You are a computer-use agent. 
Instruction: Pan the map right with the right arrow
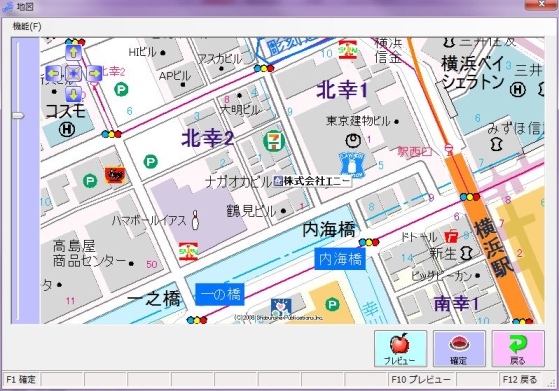click(x=94, y=74)
